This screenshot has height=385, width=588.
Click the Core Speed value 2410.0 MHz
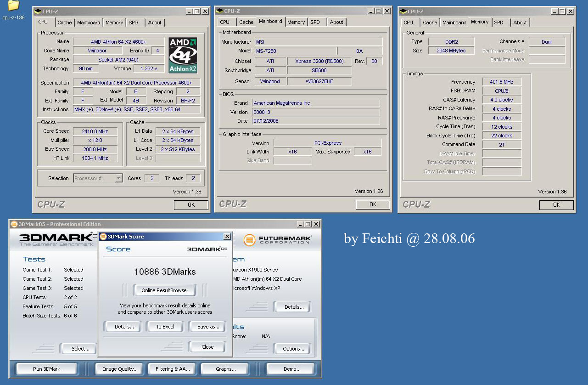pyautogui.click(x=95, y=131)
